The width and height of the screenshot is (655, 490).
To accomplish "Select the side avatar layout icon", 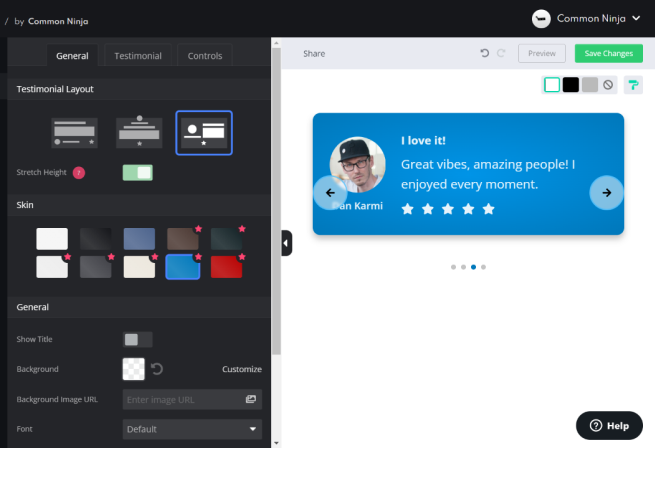I will click(204, 133).
